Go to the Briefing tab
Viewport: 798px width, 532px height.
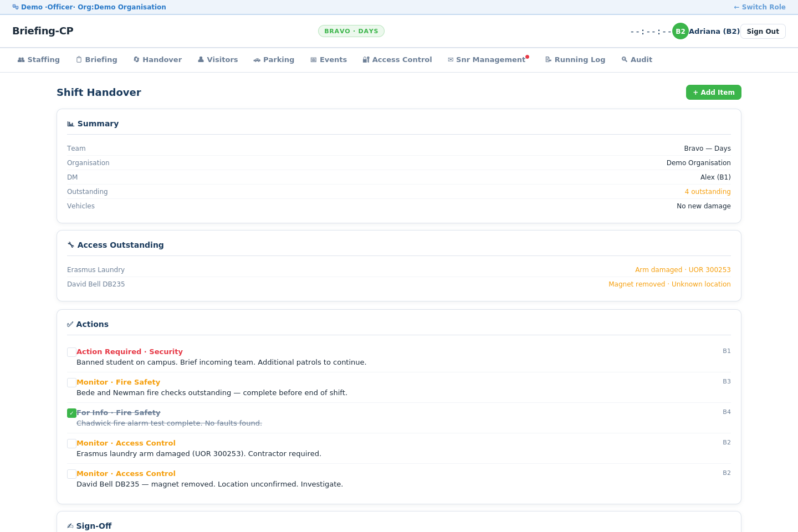click(97, 60)
